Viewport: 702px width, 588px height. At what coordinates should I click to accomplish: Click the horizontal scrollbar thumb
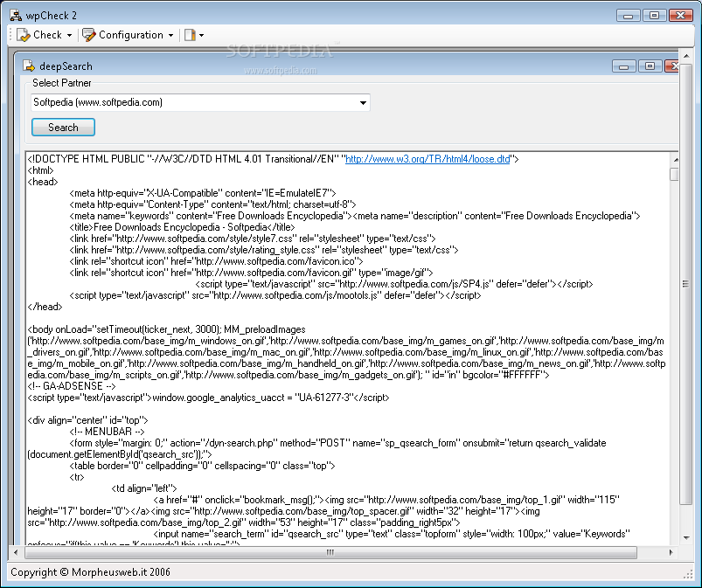click(330, 553)
